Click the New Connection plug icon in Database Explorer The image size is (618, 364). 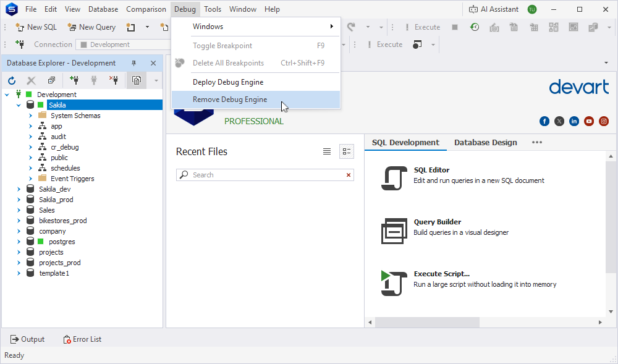tap(74, 80)
